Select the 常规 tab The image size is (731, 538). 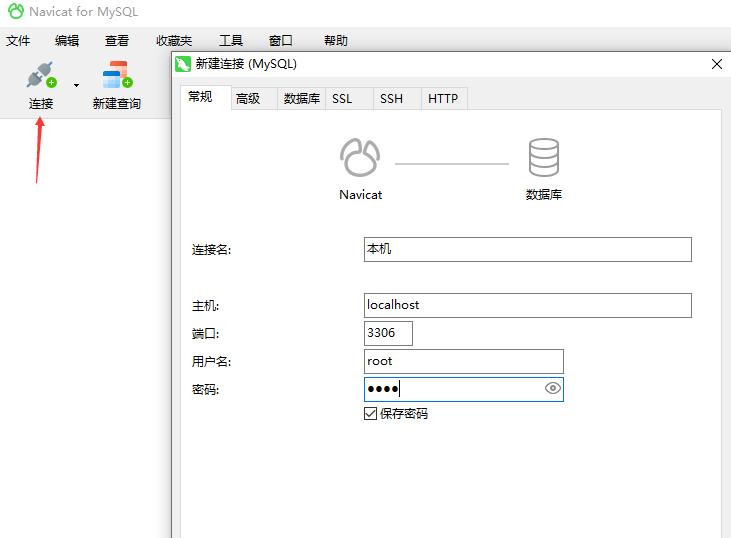point(206,97)
